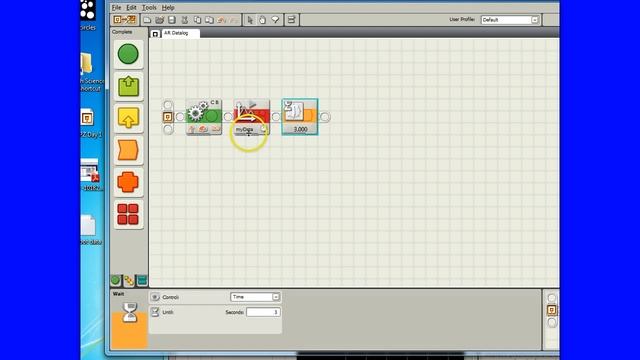
Task: Open the green circle Common blocks flyout
Action: (x=128, y=54)
